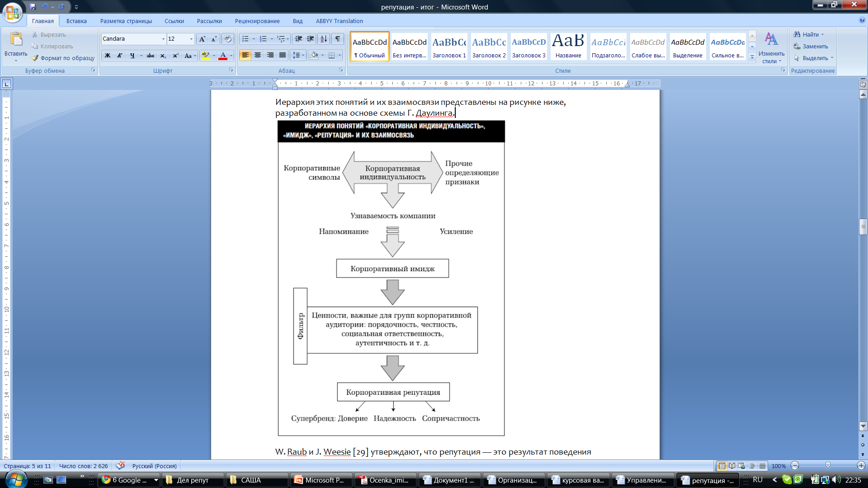Toggle center text alignment
868x488 pixels.
click(x=258, y=55)
